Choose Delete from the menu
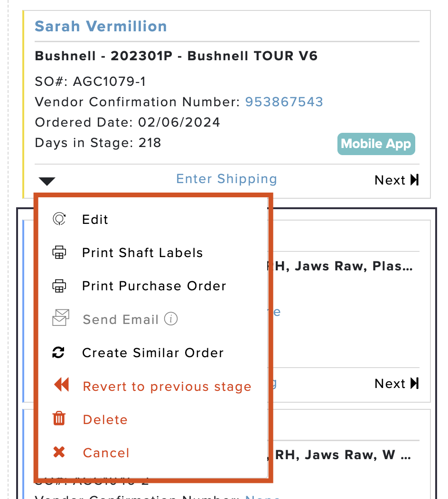The height and width of the screenshot is (499, 448). point(105,420)
